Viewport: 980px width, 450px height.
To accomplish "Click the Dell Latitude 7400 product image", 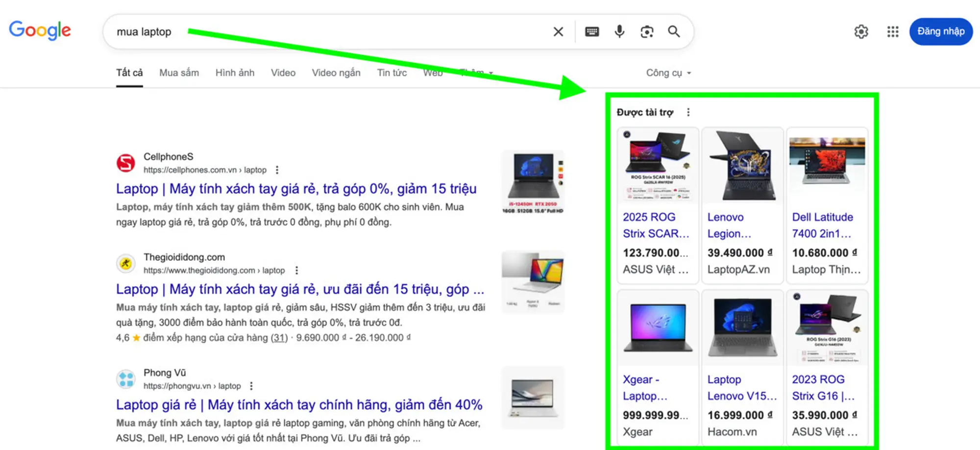I will (827, 166).
